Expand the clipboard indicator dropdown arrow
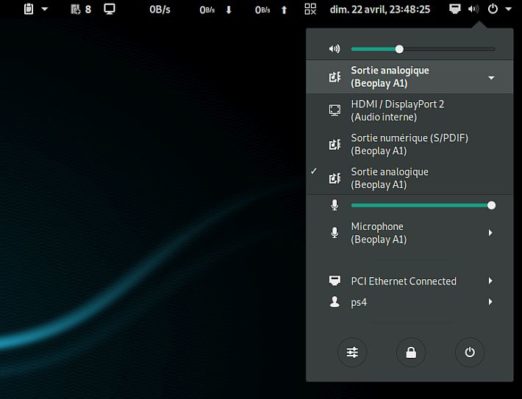 coord(45,9)
